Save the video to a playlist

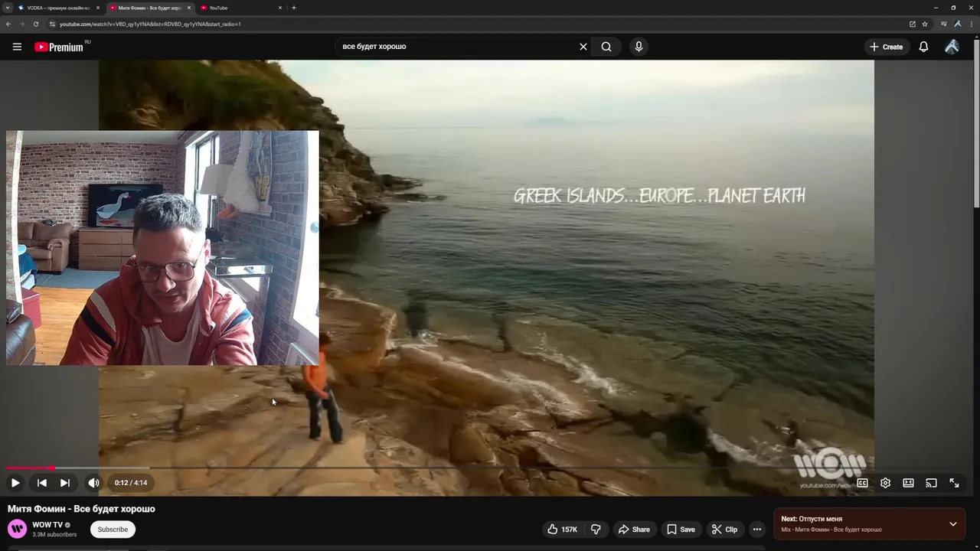tap(681, 530)
